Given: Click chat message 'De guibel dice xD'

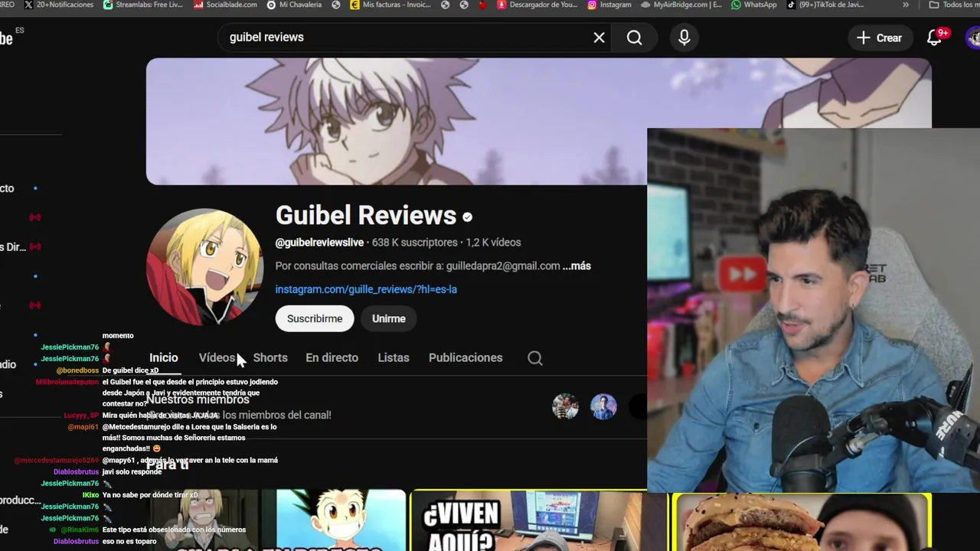Looking at the screenshot, I should (x=130, y=370).
